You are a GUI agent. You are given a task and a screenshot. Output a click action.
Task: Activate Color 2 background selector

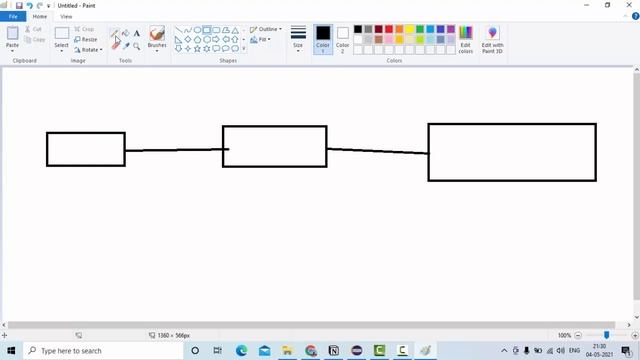tap(343, 40)
